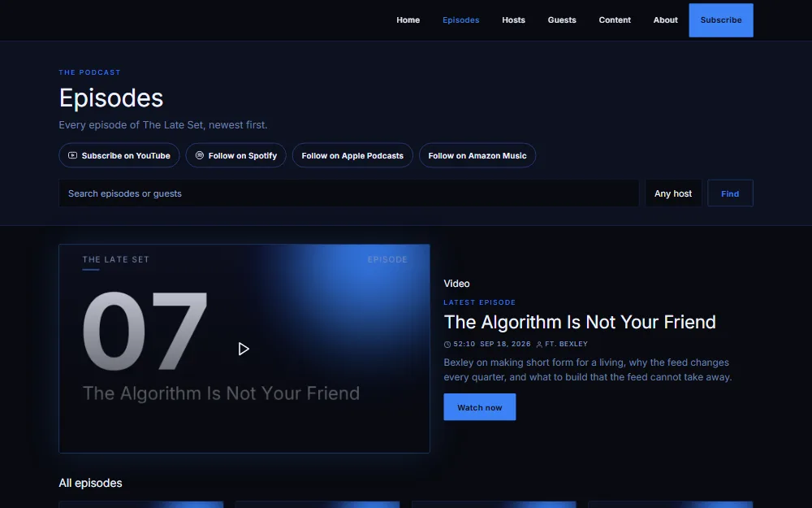Follow on Apple Podcasts
The height and width of the screenshot is (508, 812).
pos(352,155)
